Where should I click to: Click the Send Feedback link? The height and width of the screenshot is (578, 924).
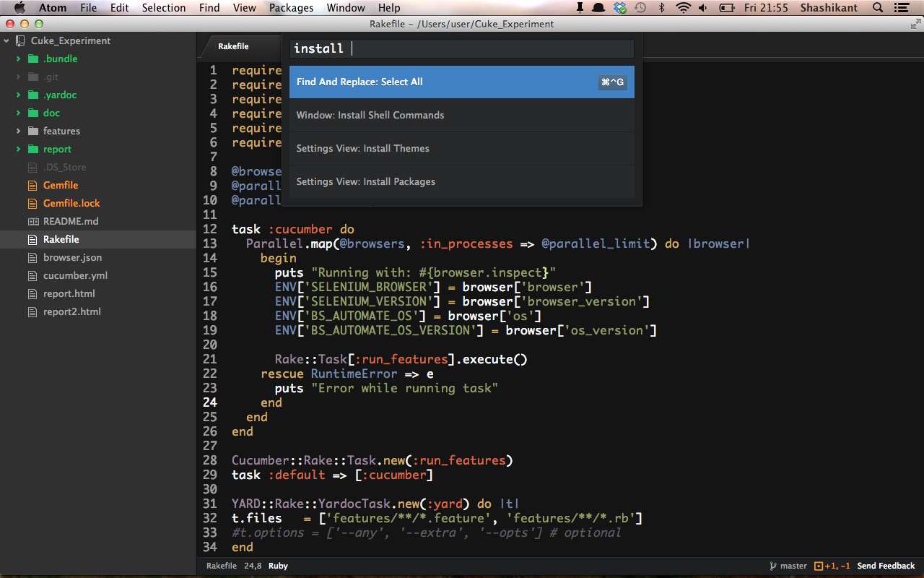pyautogui.click(x=886, y=566)
